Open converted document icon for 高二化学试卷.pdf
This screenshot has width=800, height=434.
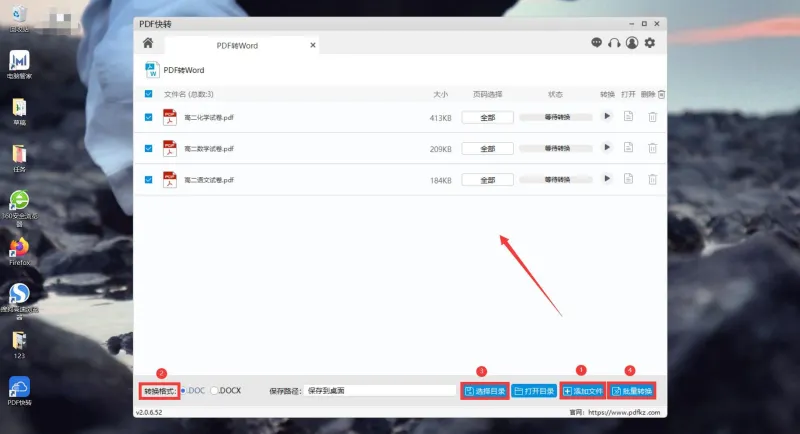(629, 116)
